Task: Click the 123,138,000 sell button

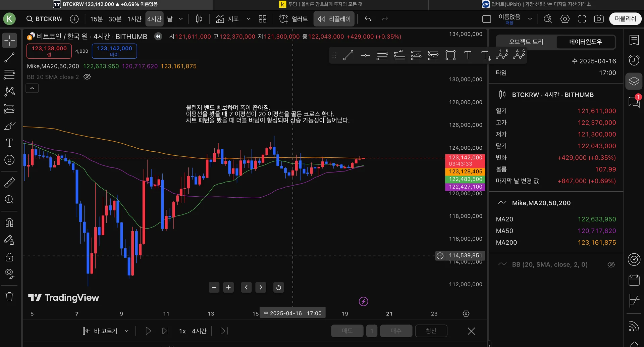Action: (x=49, y=51)
